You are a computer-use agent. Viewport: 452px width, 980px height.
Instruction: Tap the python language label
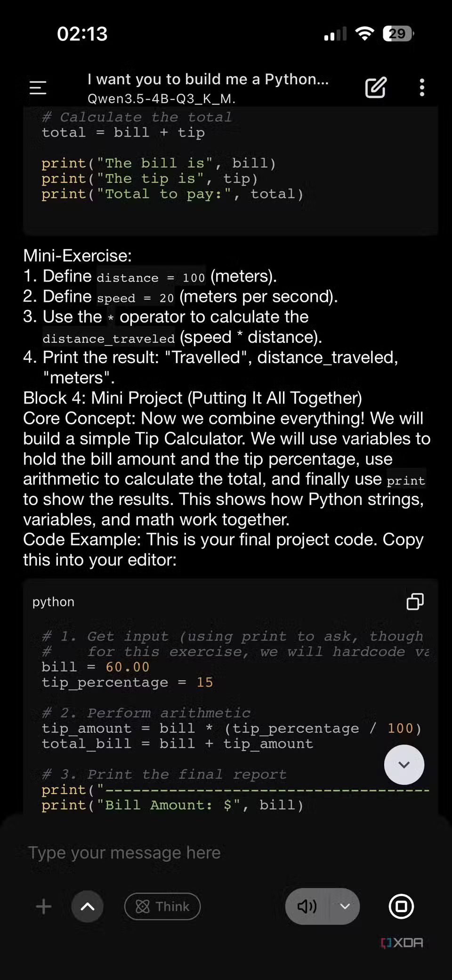[x=53, y=602]
